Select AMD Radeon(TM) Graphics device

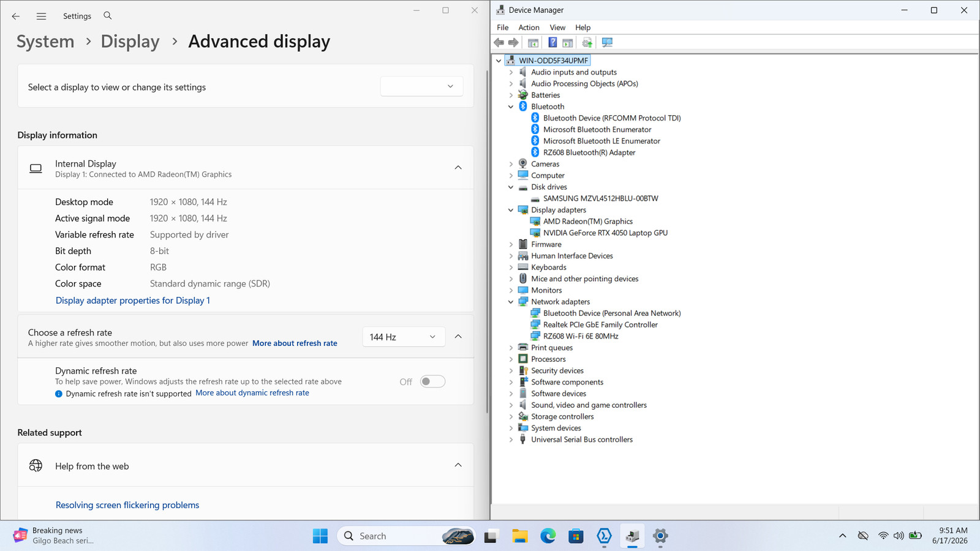pos(588,222)
